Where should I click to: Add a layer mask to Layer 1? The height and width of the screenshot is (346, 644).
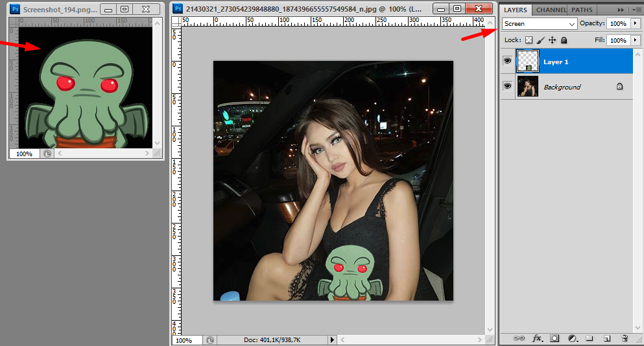point(555,338)
